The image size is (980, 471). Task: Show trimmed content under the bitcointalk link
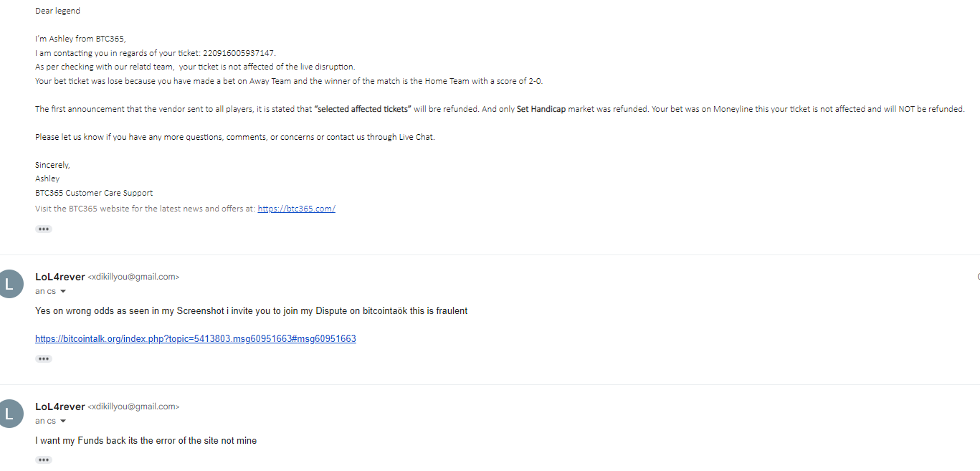pyautogui.click(x=44, y=358)
